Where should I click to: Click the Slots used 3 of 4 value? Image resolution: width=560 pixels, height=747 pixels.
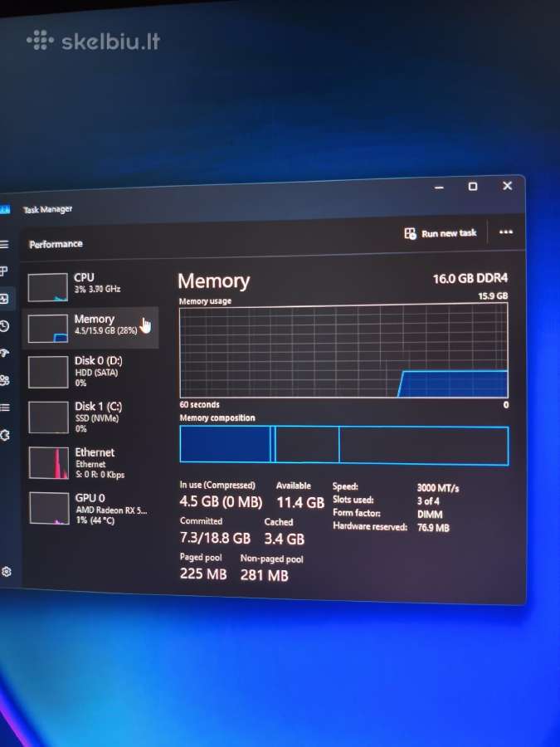428,501
